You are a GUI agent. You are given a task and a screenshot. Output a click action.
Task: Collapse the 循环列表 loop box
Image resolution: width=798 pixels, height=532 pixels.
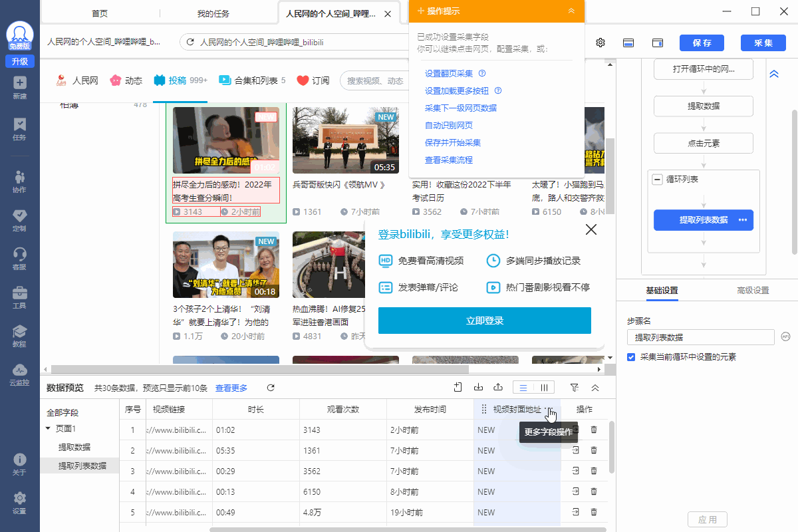(658, 180)
